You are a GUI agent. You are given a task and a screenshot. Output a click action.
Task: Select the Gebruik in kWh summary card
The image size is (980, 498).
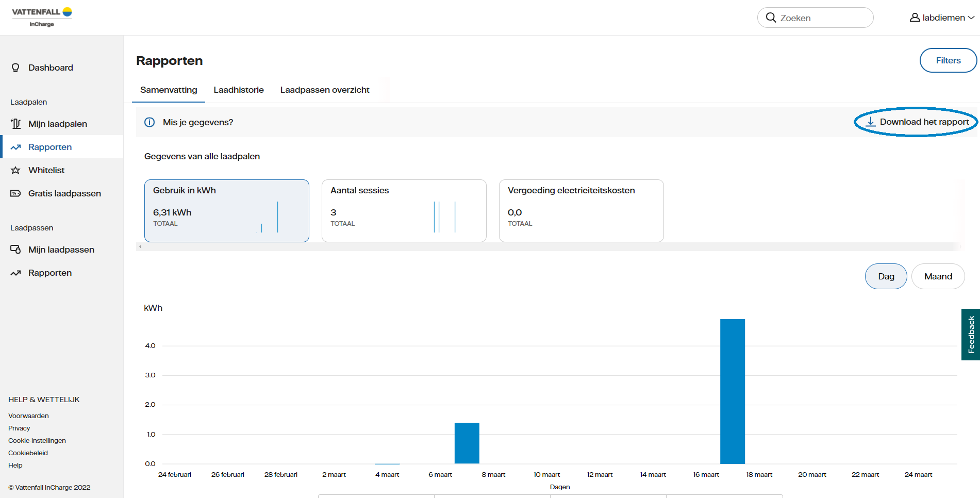(227, 210)
